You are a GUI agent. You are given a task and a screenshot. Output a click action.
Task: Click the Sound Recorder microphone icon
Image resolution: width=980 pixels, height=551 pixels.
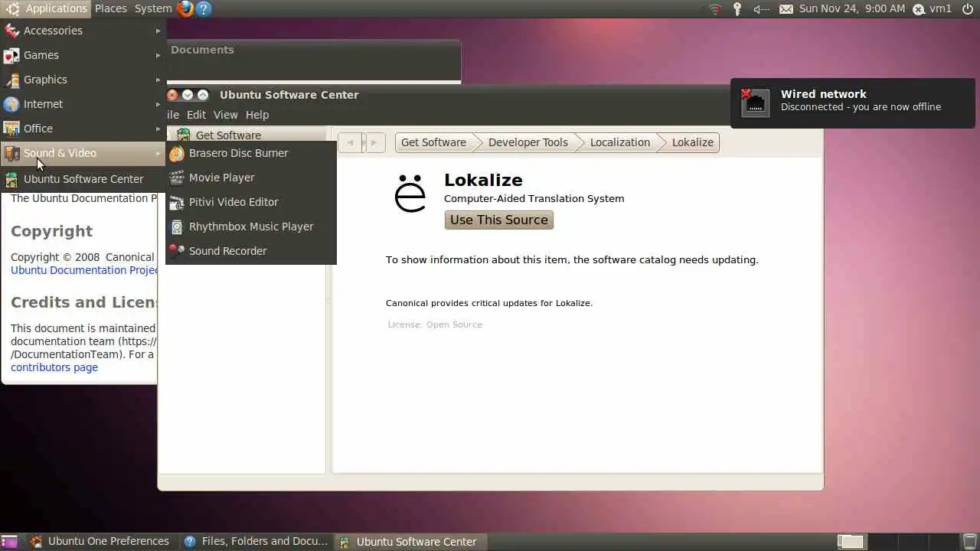pyautogui.click(x=177, y=251)
